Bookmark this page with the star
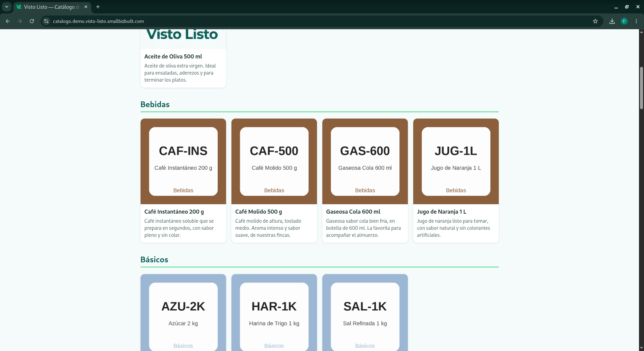The image size is (644, 351). click(x=595, y=21)
